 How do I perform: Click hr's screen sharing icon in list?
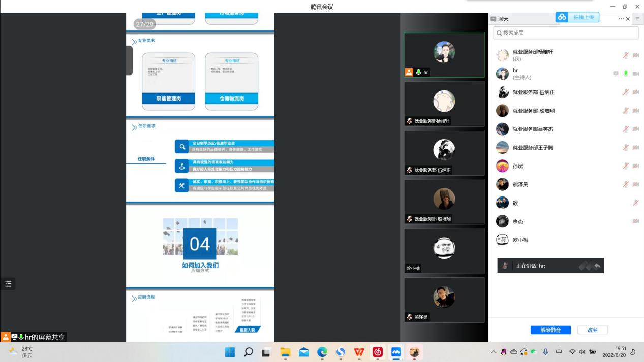616,74
